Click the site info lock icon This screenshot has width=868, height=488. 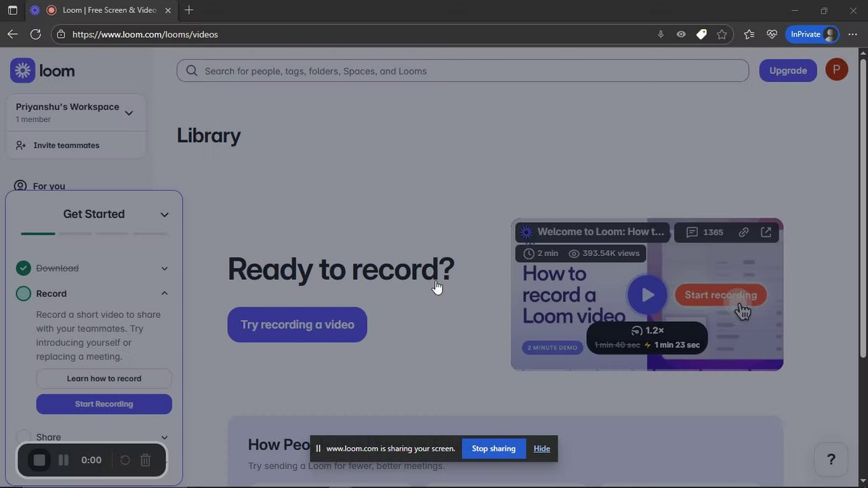(x=61, y=34)
